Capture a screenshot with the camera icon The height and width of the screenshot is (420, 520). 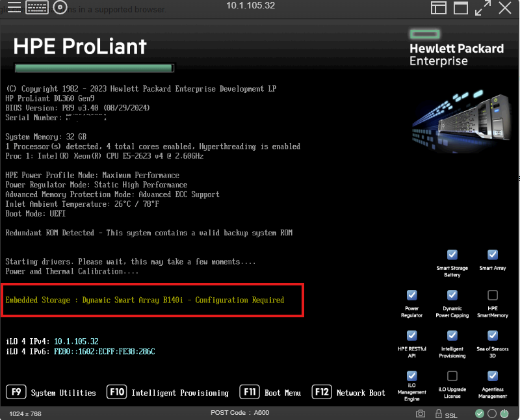(x=421, y=413)
